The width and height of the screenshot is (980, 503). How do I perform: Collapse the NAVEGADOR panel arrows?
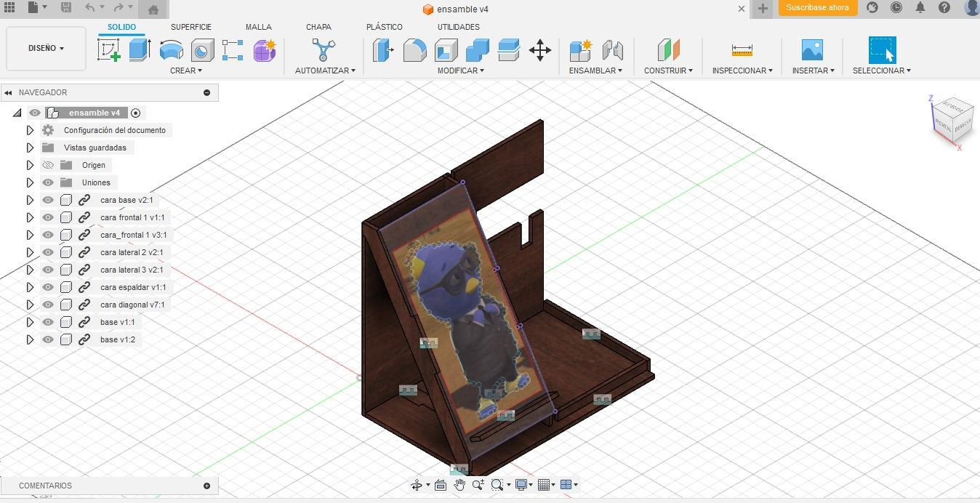coord(8,92)
